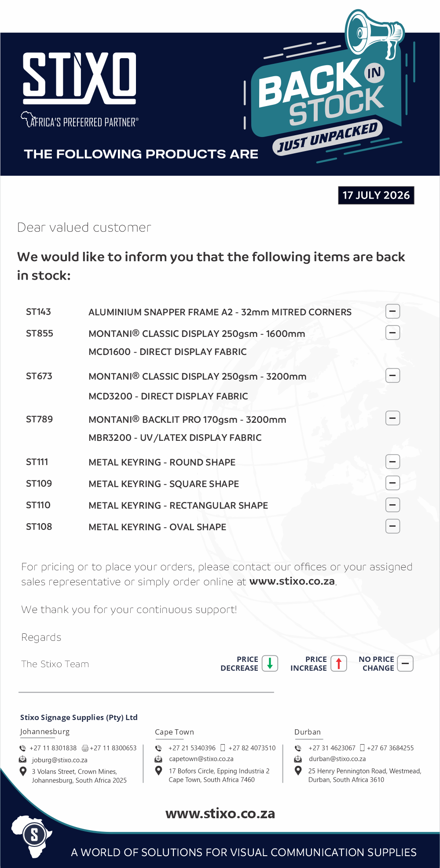The image size is (440, 868).
Task: Click the Cape Town email envelope icon
Action: 158,759
